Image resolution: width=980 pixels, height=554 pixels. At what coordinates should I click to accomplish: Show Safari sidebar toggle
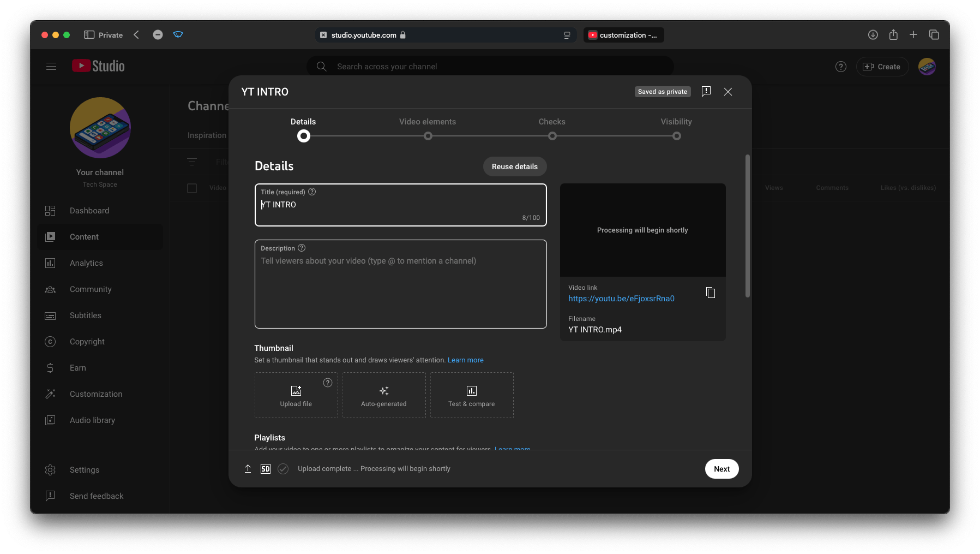89,35
